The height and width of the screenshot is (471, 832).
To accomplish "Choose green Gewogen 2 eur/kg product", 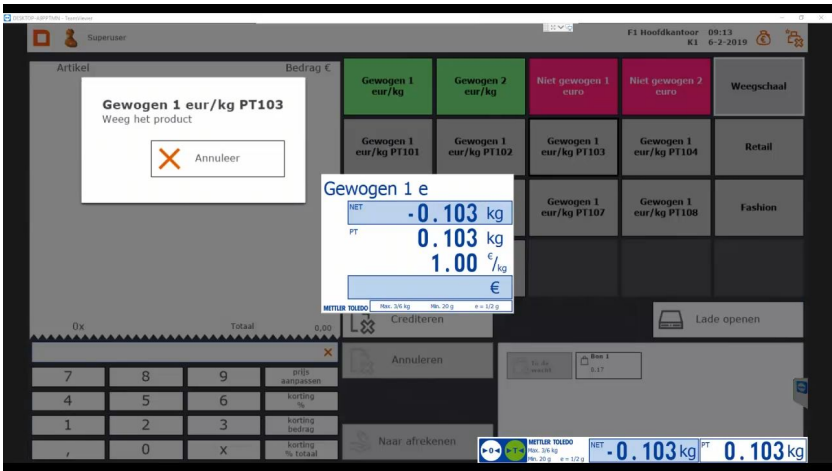I will pos(480,86).
